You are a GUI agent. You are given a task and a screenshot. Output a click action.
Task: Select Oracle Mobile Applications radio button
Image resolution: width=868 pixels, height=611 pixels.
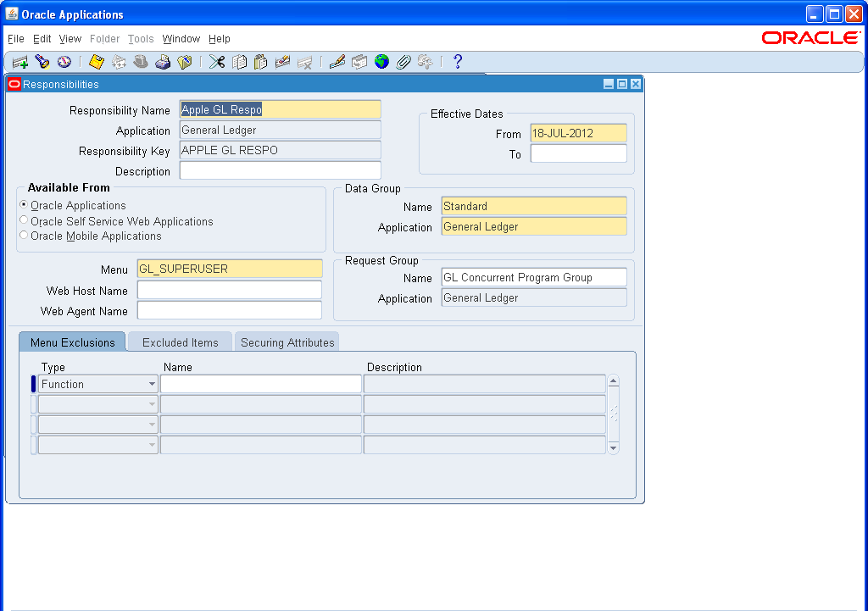pyautogui.click(x=24, y=236)
